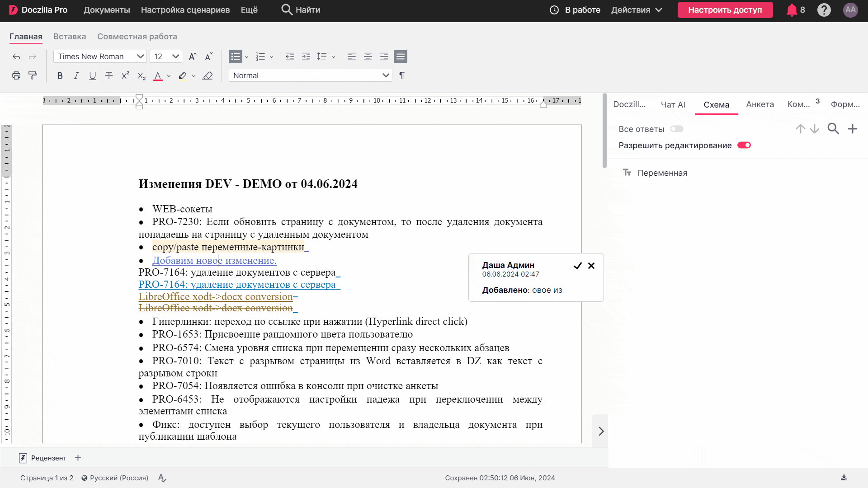The image size is (868, 488).
Task: Switch to the Вставка tab
Action: 70,37
